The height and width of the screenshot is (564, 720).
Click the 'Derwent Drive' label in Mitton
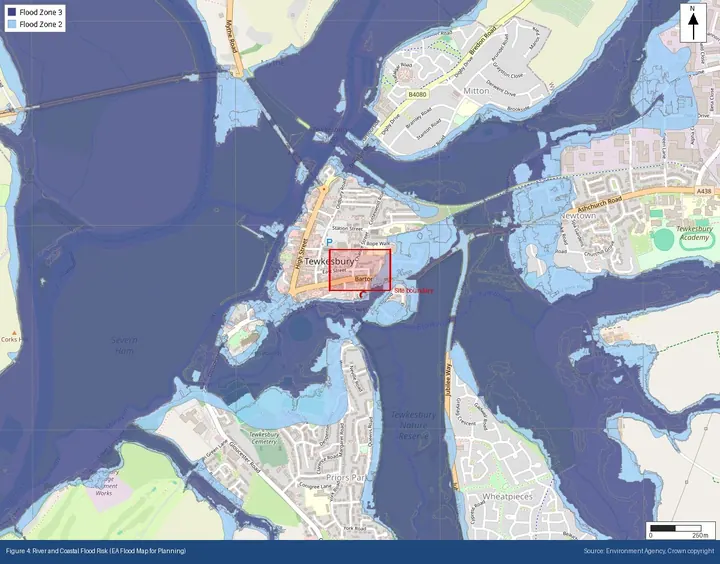click(502, 89)
